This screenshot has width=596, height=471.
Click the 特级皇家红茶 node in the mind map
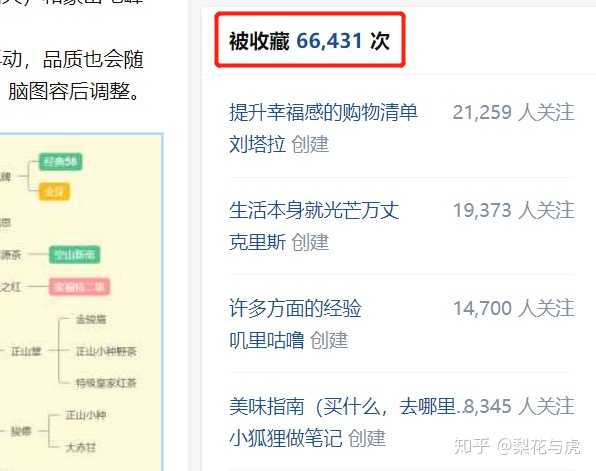point(106,383)
